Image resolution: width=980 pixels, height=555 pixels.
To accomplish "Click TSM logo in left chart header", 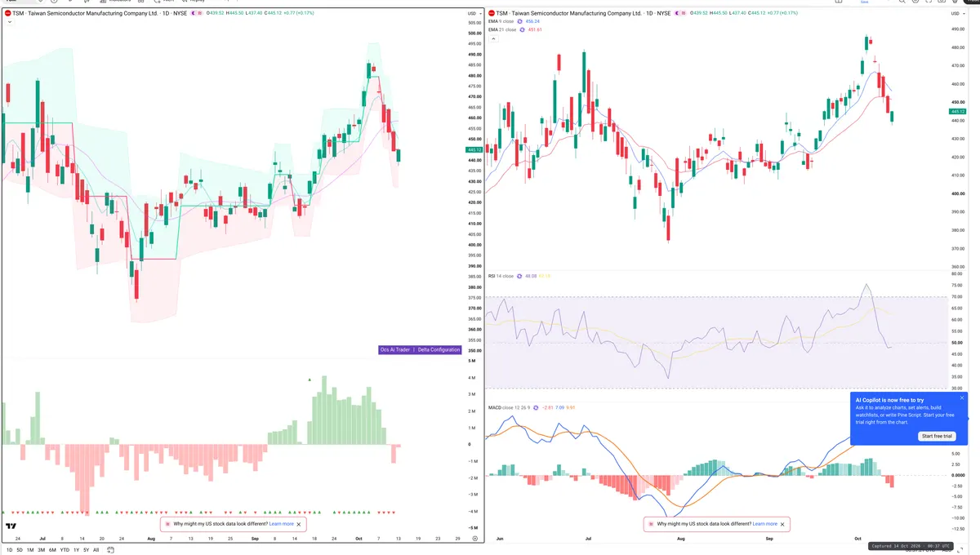I will 8,13.
